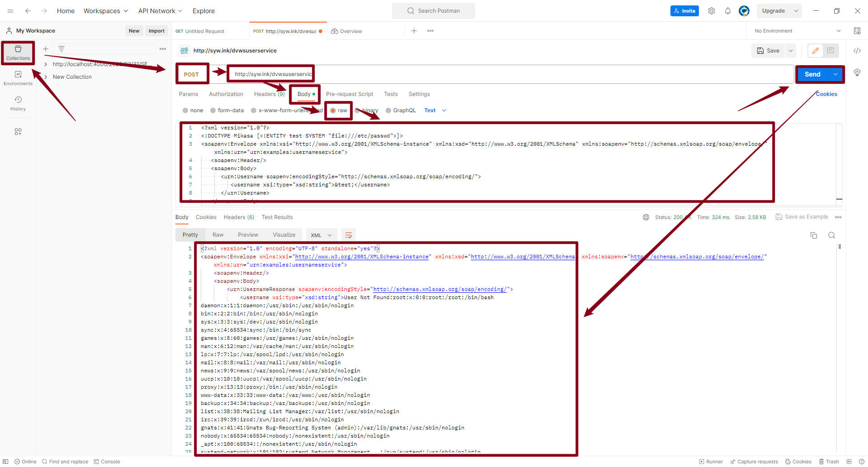Open the Text format dropdown
The width and height of the screenshot is (868, 467).
click(435, 110)
